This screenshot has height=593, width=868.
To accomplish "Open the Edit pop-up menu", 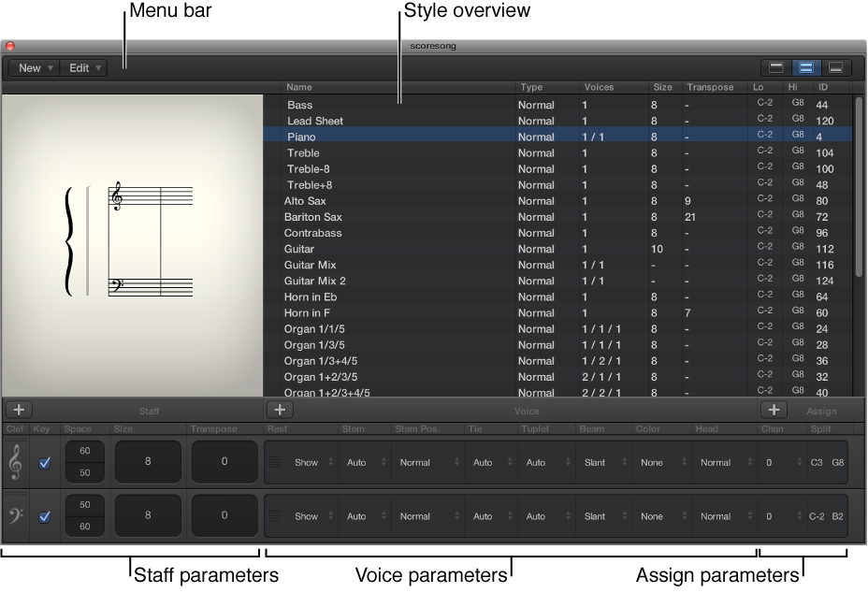I will (85, 68).
